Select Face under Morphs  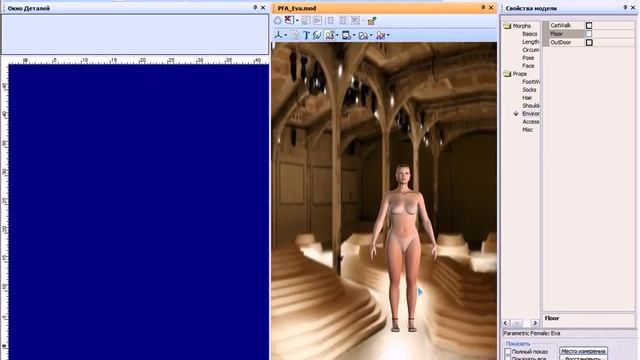(528, 66)
